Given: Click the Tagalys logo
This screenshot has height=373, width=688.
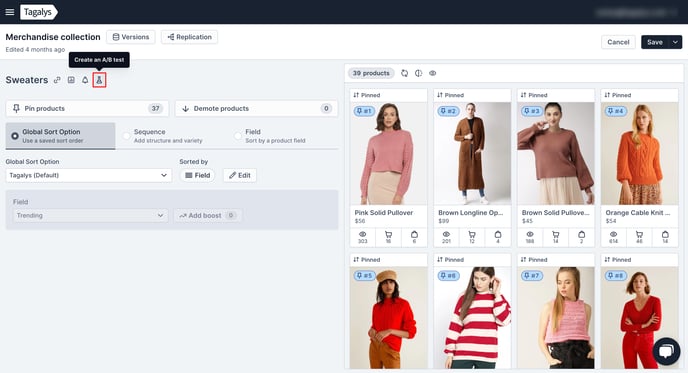Looking at the screenshot, I should tap(38, 12).
